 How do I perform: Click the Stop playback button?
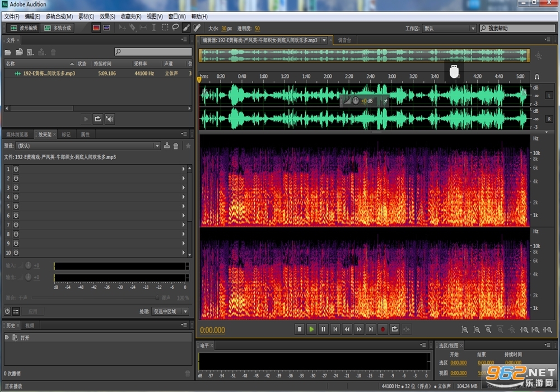tap(300, 329)
